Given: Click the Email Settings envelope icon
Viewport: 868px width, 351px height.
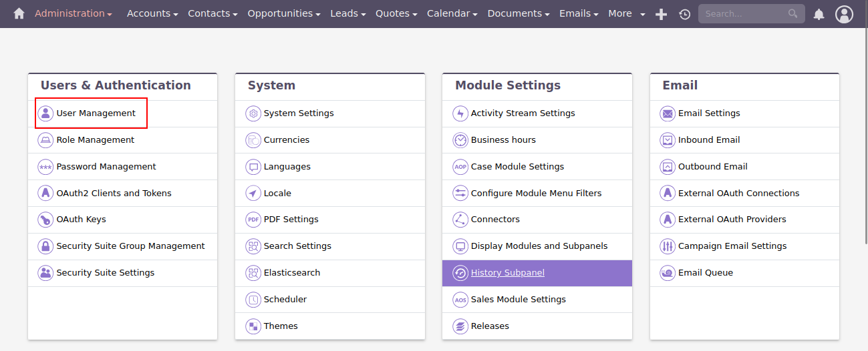Looking at the screenshot, I should 668,113.
